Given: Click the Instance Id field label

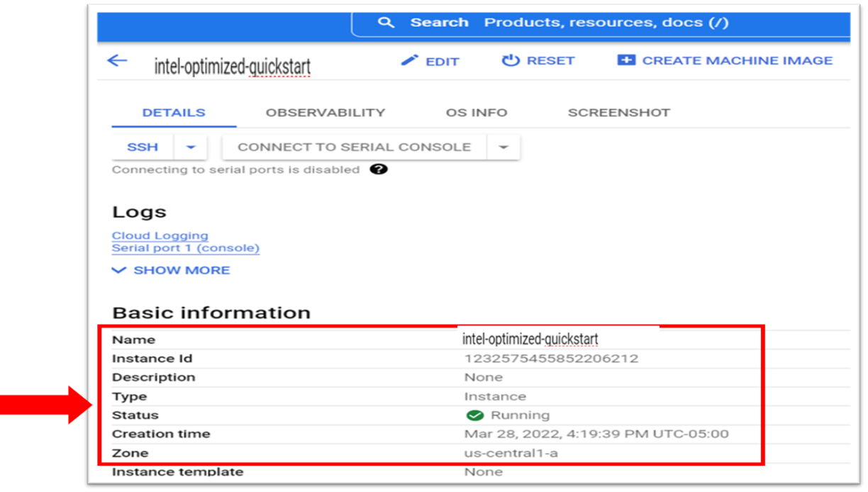Looking at the screenshot, I should pos(152,359).
